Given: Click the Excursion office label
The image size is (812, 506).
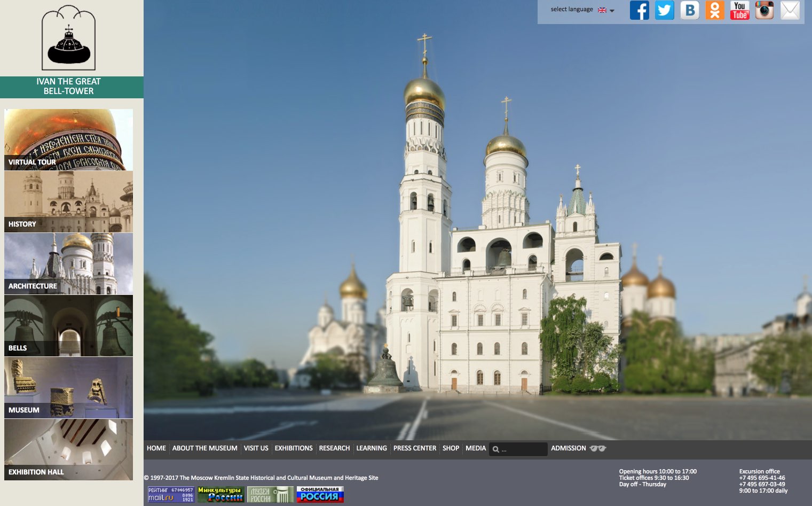Looking at the screenshot, I should click(760, 472).
